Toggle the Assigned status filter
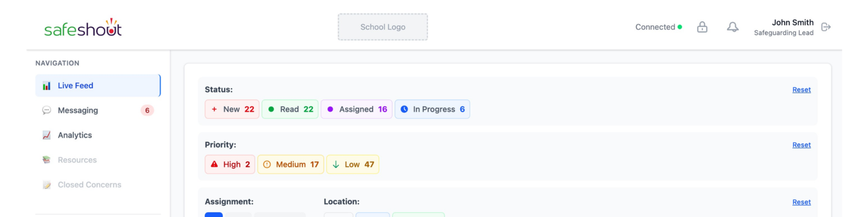The width and height of the screenshot is (868, 217). tap(356, 109)
